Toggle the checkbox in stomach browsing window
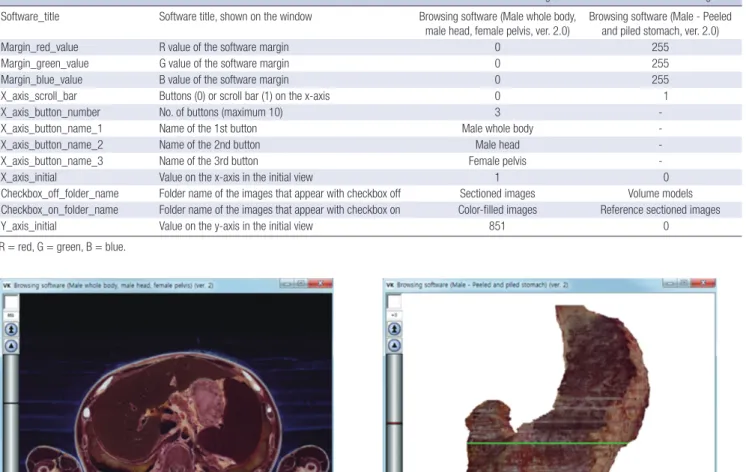The height and width of the screenshot is (472, 746). pos(394,302)
